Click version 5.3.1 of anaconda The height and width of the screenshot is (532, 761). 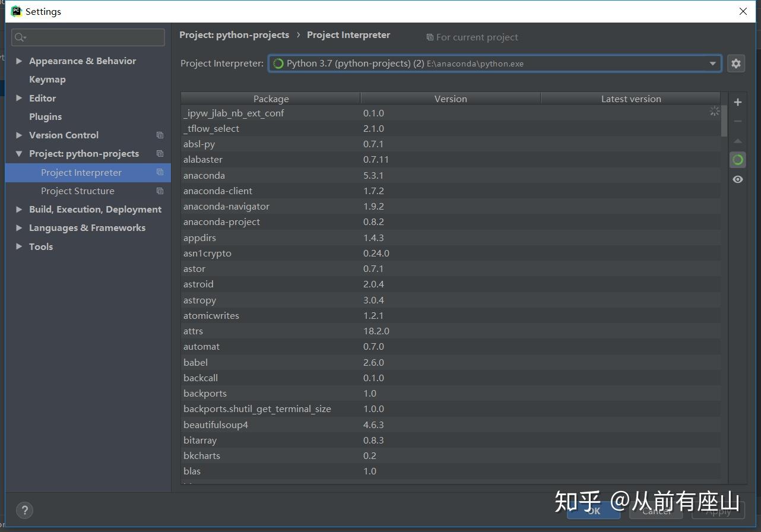(373, 176)
